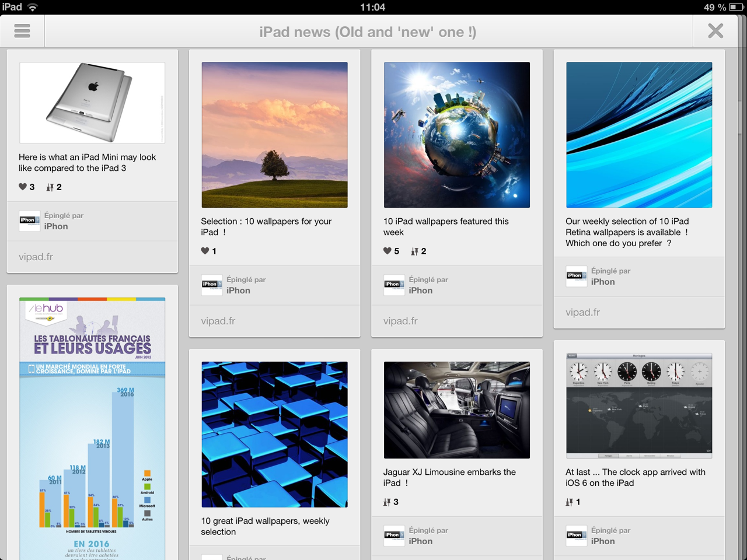Tap heart icon on 'Selection : 10 wallpapers' pin
The image size is (747, 560).
click(205, 251)
